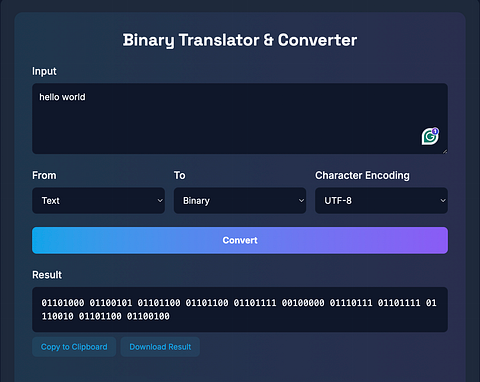Click the Convert button
Image resolution: width=480 pixels, height=382 pixels.
[240, 240]
